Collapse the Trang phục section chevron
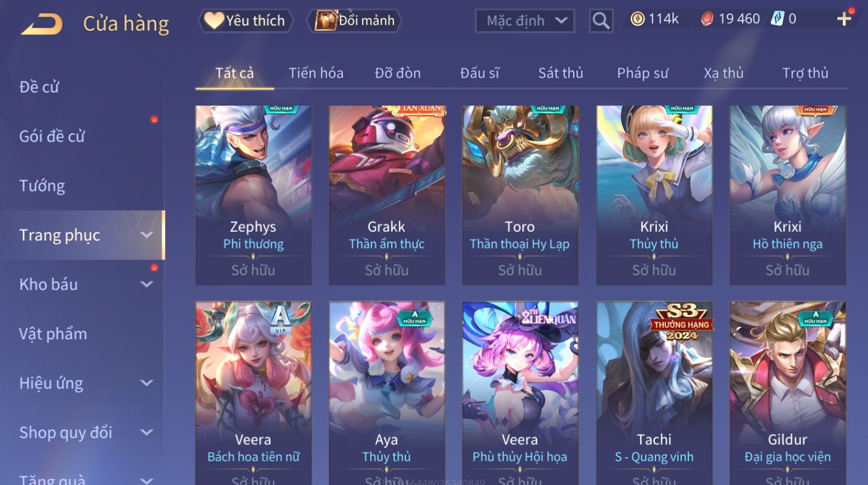Viewport: 868px width, 485px height. [147, 235]
